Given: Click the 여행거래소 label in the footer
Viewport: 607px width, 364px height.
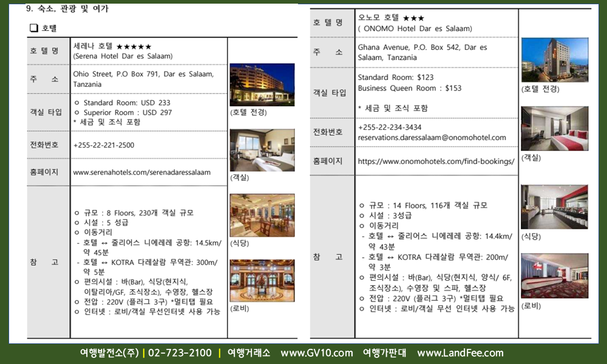Looking at the screenshot, I should point(249,353).
